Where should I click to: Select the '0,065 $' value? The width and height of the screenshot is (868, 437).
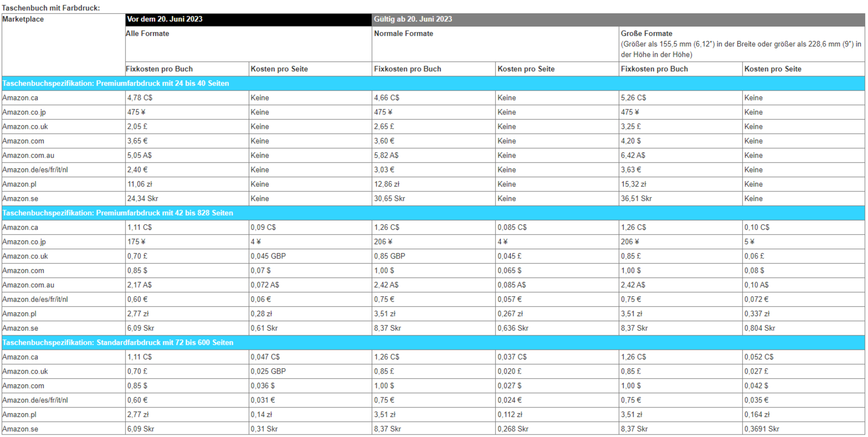pos(509,271)
